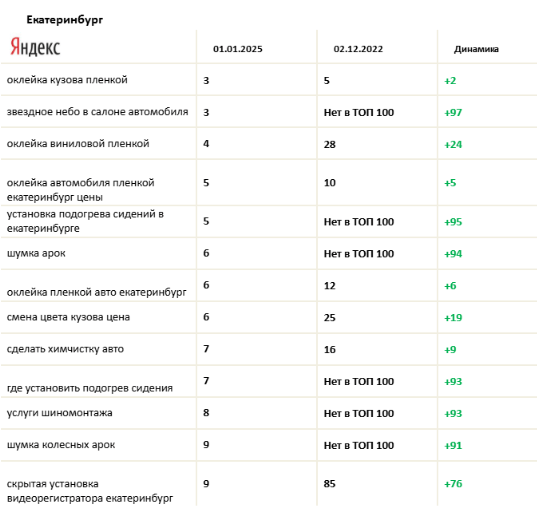Select где установить подогрев сидения
This screenshot has height=516, width=537.
click(x=90, y=388)
